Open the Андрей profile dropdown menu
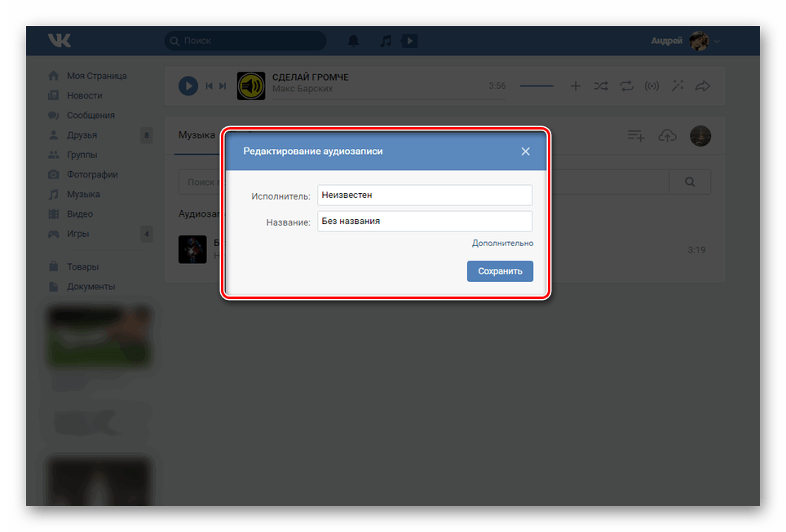Image resolution: width=786 pixels, height=532 pixels. click(685, 41)
